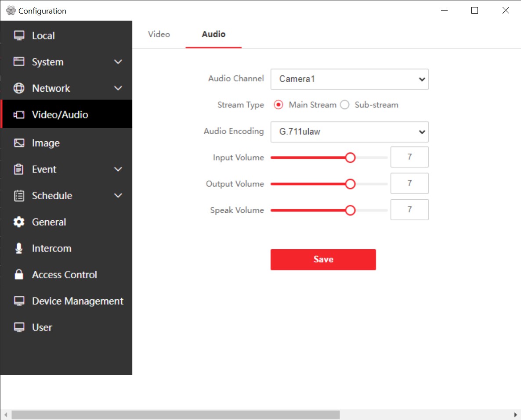Screen dimensions: 521x420
Task: Select the Main Stream radio button
Action: click(278, 104)
